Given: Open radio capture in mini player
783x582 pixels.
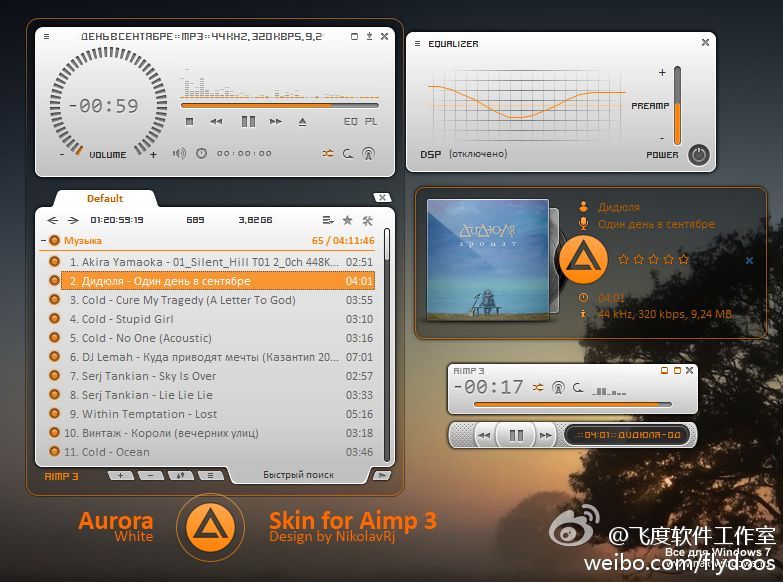Looking at the screenshot, I should pyautogui.click(x=558, y=388).
